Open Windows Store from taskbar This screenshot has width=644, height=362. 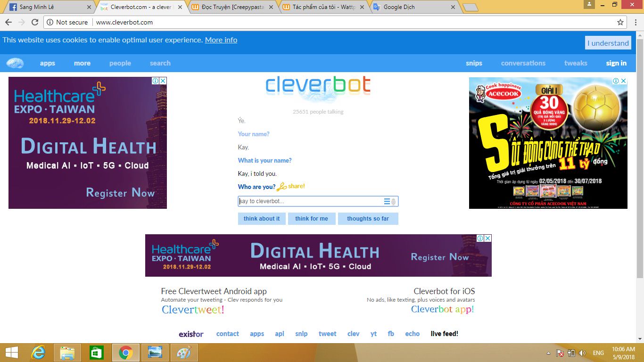pyautogui.click(x=97, y=353)
